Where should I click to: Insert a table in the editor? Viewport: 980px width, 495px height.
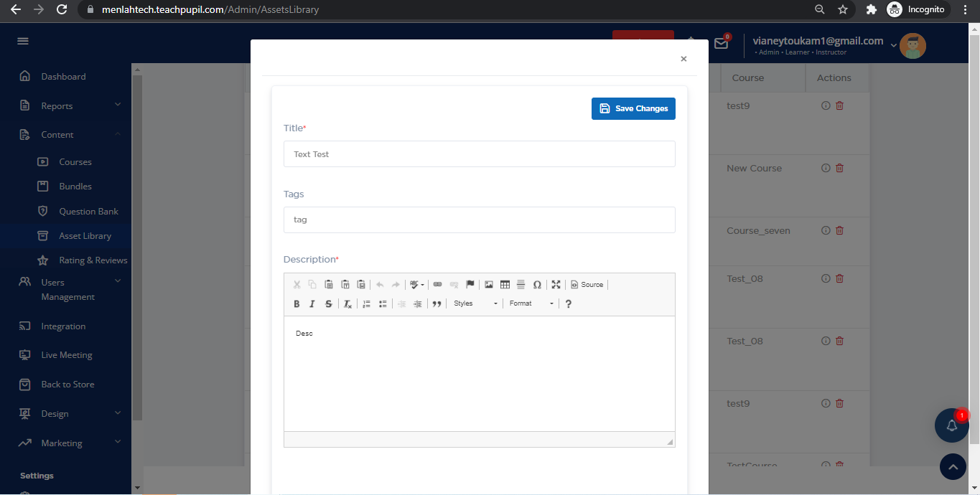point(505,285)
